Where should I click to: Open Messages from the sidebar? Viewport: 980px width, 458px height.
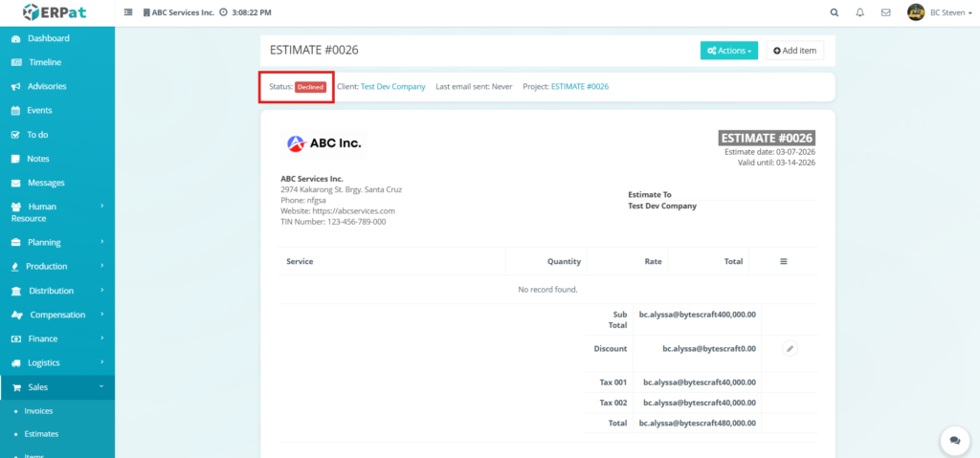click(x=46, y=183)
